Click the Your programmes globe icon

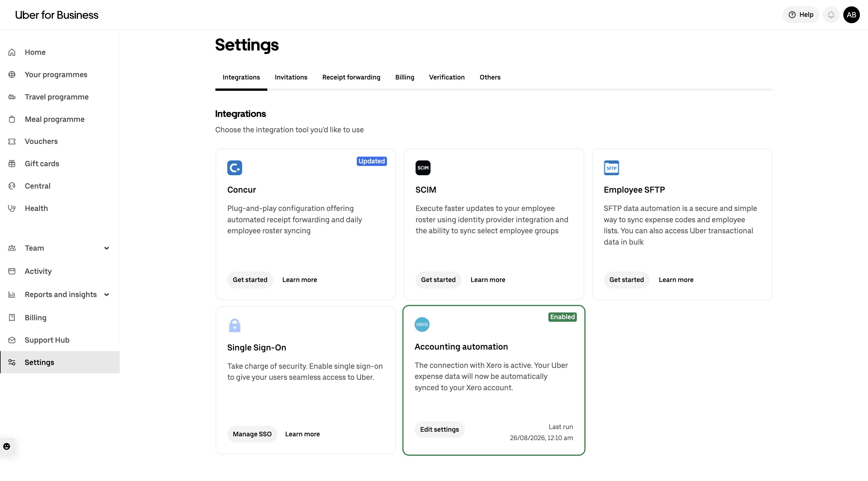[x=12, y=75]
